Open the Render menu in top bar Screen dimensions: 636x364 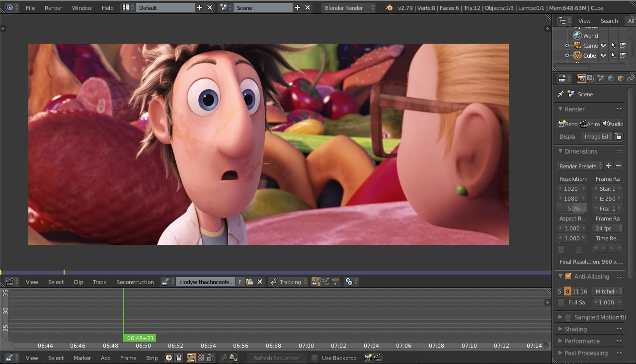54,8
